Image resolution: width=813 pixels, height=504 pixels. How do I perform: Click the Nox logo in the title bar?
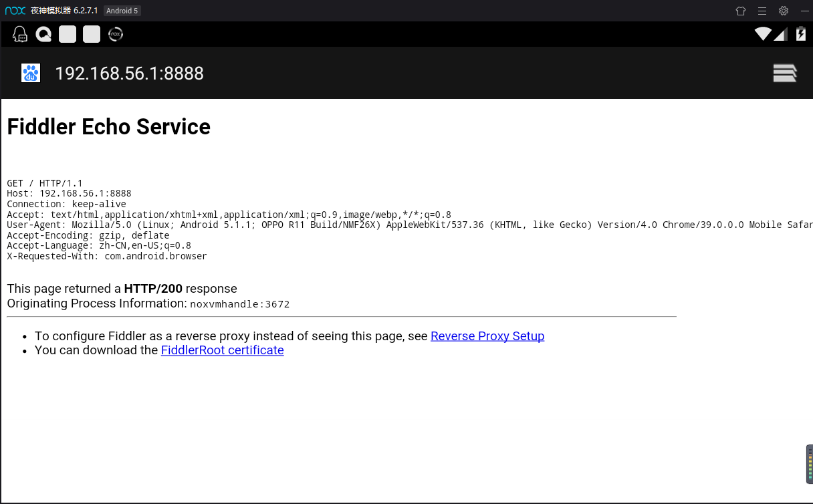(15, 11)
